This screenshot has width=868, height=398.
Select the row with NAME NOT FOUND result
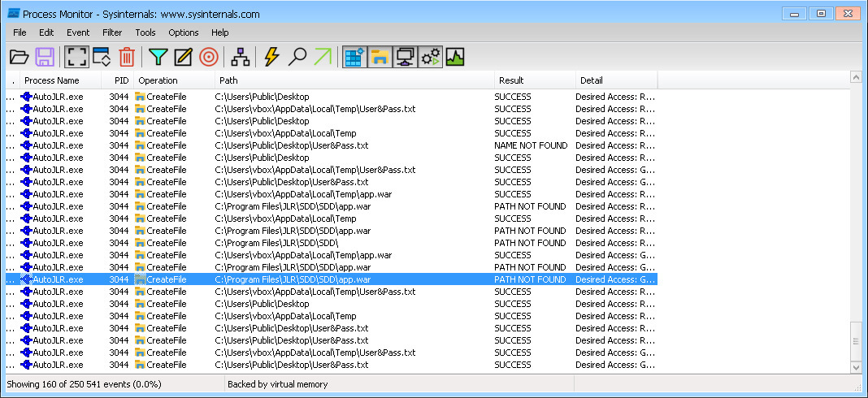tap(331, 145)
